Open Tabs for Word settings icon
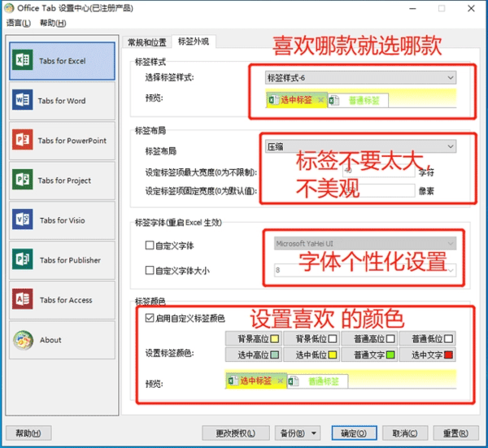This screenshot has width=488, height=448. pyautogui.click(x=23, y=100)
